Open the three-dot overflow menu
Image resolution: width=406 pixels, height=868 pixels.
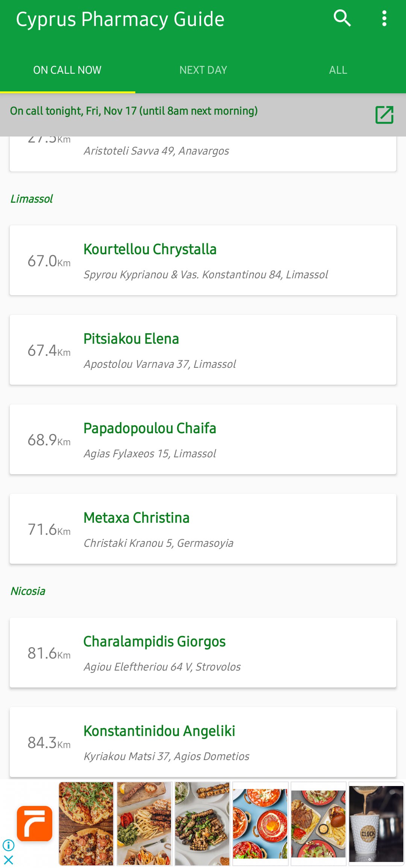pos(384,18)
